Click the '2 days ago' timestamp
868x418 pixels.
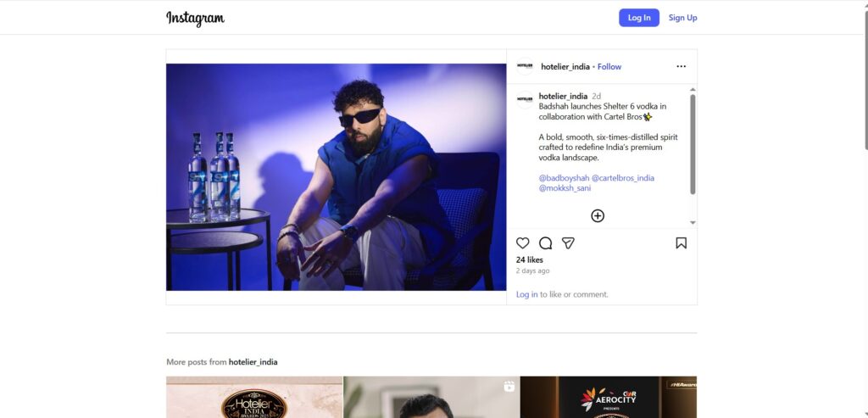pyautogui.click(x=532, y=270)
